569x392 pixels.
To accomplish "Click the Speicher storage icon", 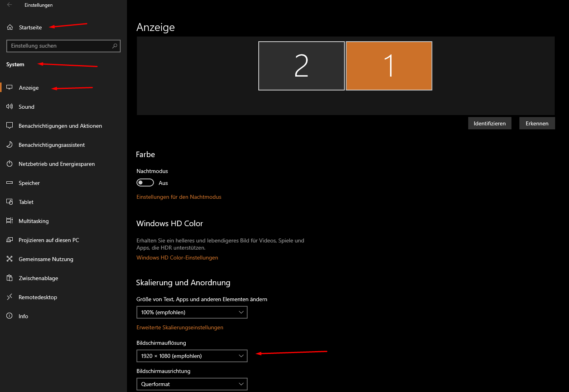I will point(10,183).
